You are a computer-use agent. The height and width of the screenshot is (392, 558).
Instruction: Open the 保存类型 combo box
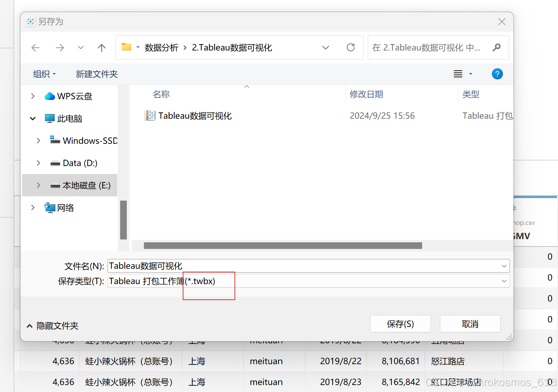coord(309,281)
